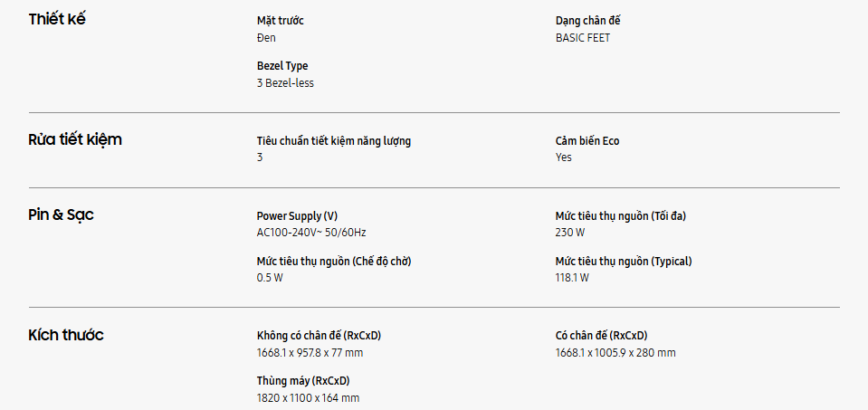Select Không có chân đế (RxCxD) label
This screenshot has height=410, width=868.
(325, 336)
